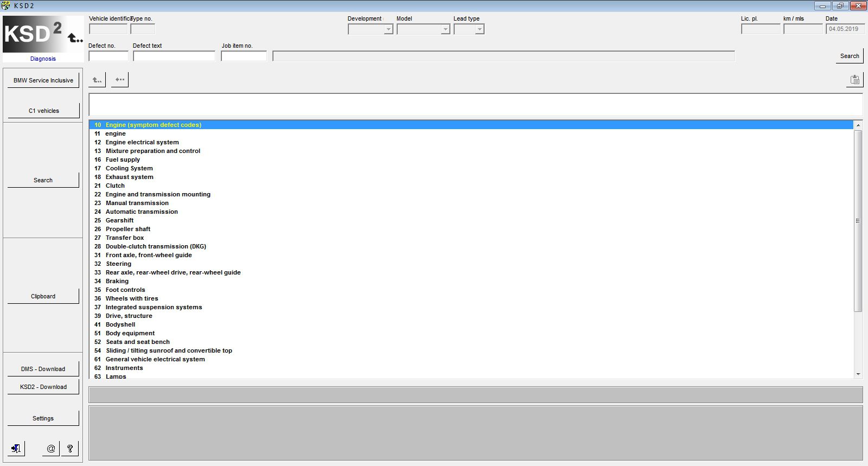
Task: Focus the Vehicle identification input field
Action: click(x=108, y=29)
